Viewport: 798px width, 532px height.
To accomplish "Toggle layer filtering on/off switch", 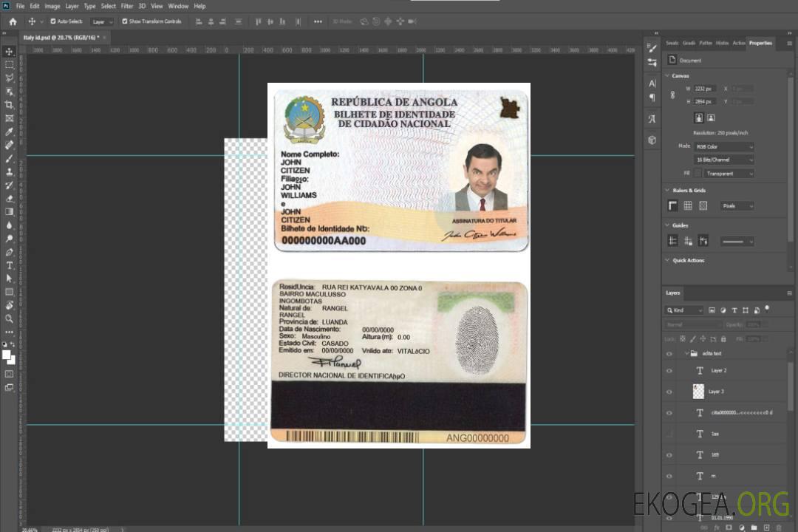I will coord(767,309).
